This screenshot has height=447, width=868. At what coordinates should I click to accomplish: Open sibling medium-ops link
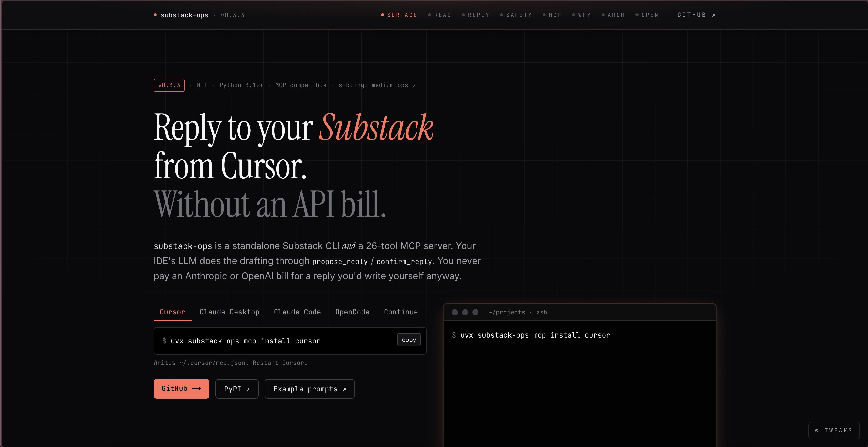[377, 85]
